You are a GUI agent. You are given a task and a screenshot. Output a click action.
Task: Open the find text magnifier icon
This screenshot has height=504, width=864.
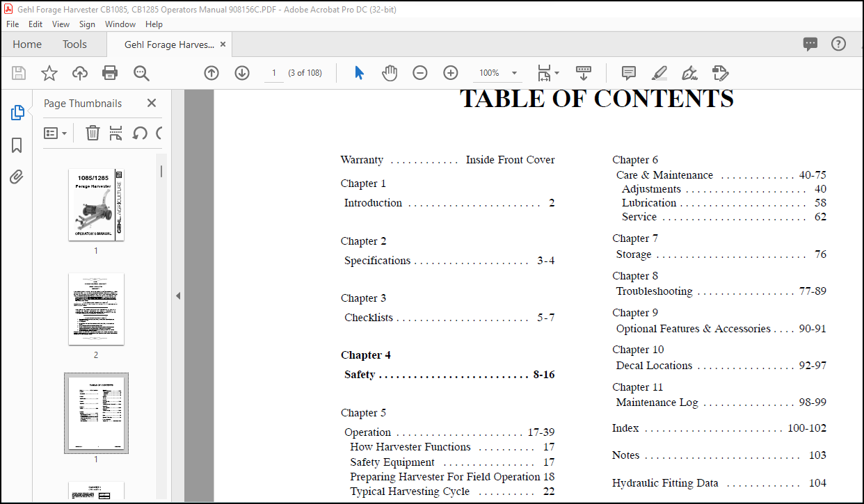click(141, 73)
